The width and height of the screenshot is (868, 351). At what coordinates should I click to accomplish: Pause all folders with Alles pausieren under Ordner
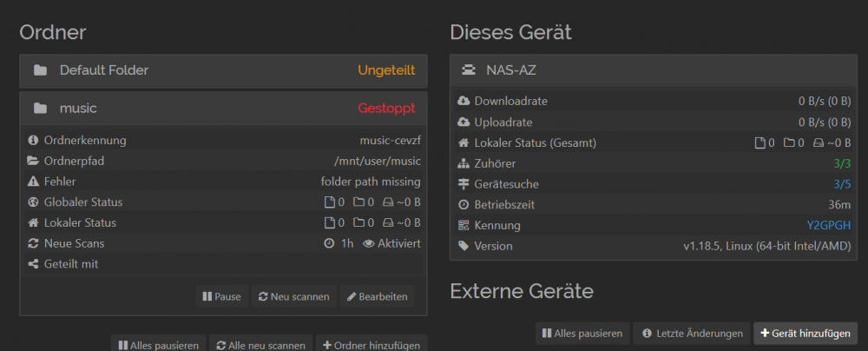[x=159, y=345]
